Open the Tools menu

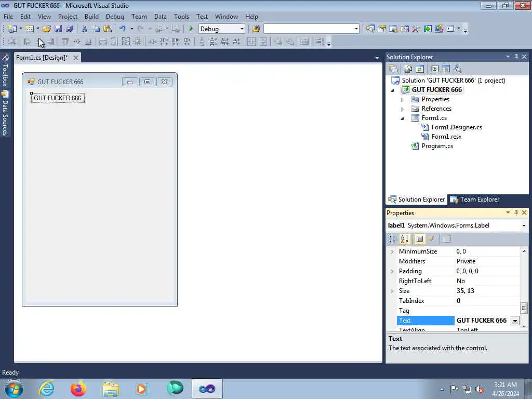(x=181, y=16)
